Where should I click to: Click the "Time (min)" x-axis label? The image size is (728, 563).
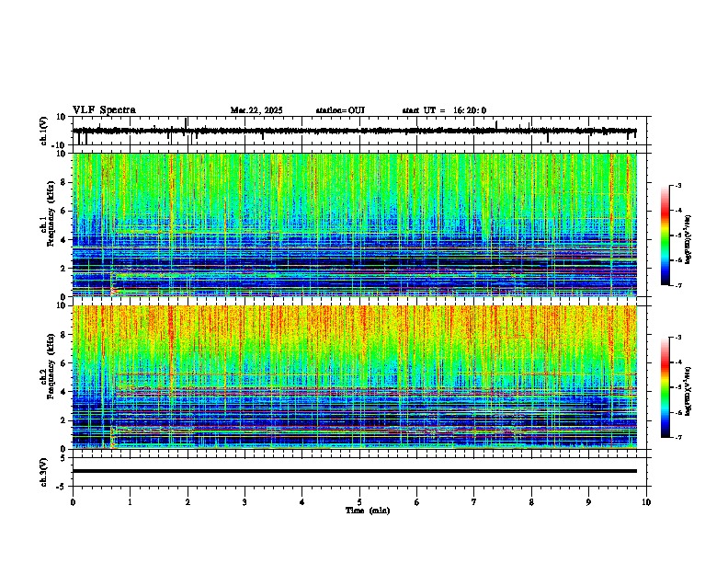click(x=368, y=511)
